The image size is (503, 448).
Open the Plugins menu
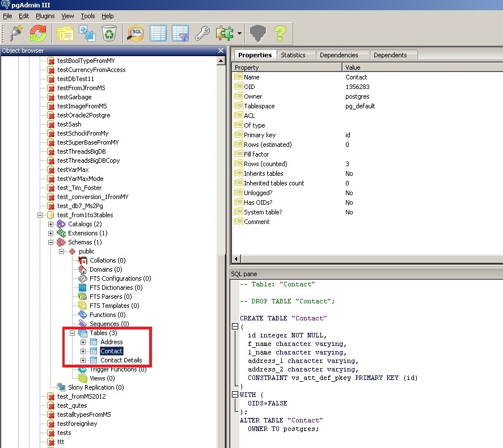point(45,16)
